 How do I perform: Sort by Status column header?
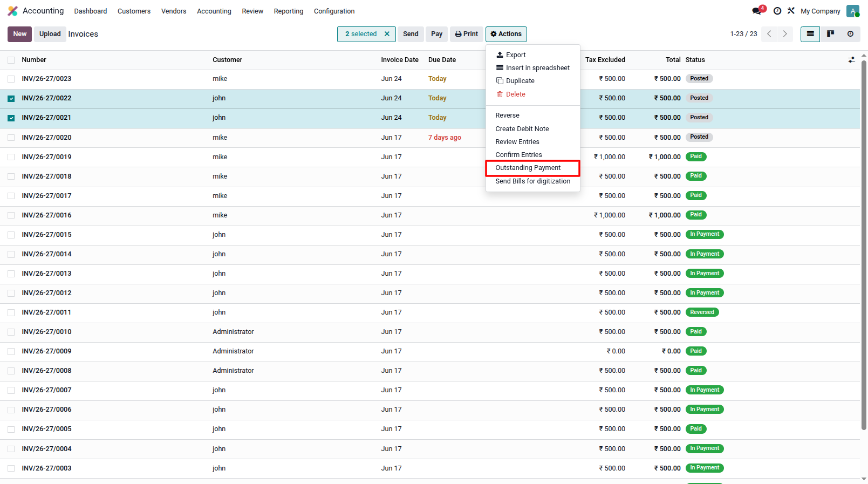click(x=695, y=60)
